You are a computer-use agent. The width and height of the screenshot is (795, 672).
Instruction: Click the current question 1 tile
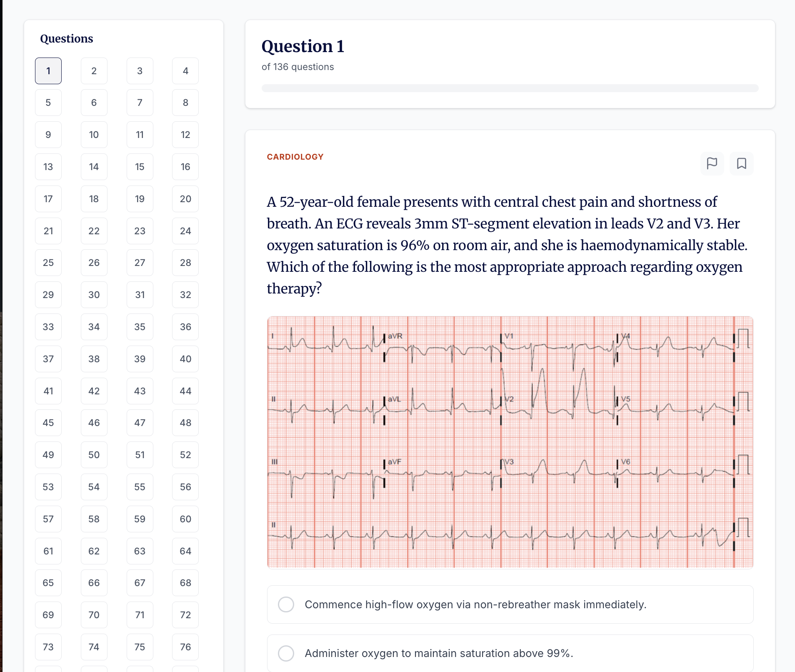(x=48, y=71)
